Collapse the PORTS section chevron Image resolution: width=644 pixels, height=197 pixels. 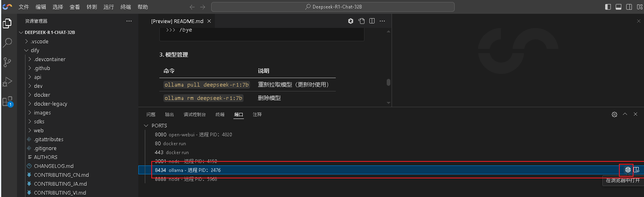[146, 126]
